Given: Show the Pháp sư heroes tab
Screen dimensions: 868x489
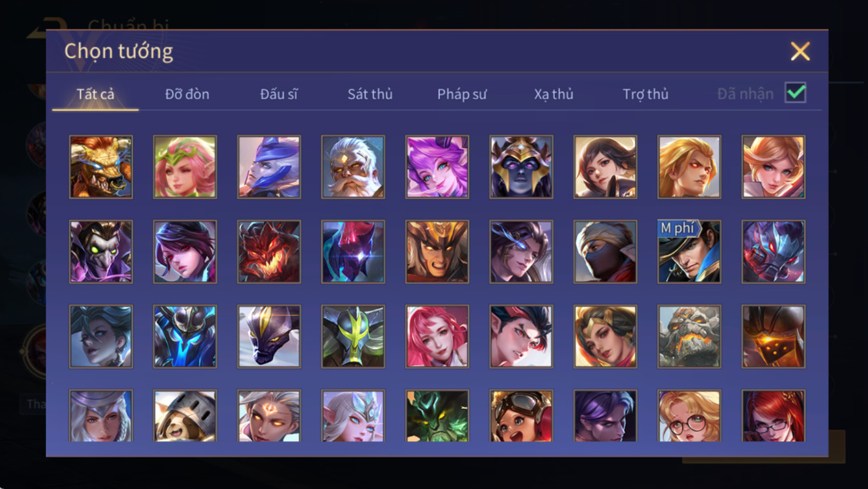Looking at the screenshot, I should tap(462, 94).
